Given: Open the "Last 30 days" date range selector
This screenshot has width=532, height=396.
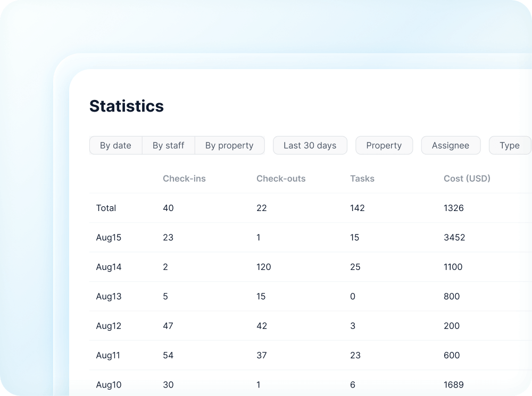Looking at the screenshot, I should [x=310, y=145].
